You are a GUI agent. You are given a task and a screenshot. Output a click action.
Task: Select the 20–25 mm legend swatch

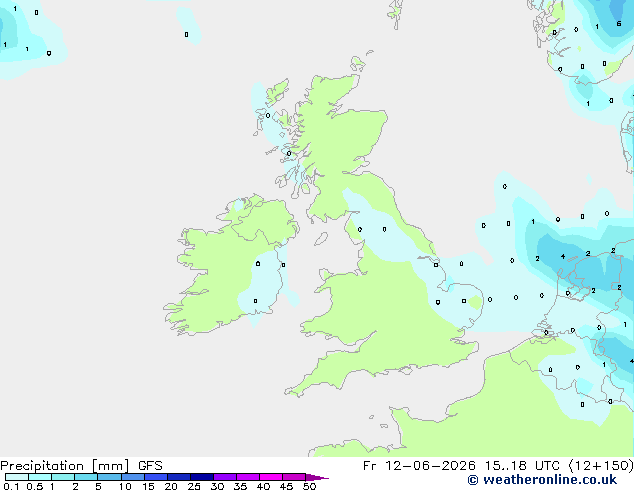point(179,477)
